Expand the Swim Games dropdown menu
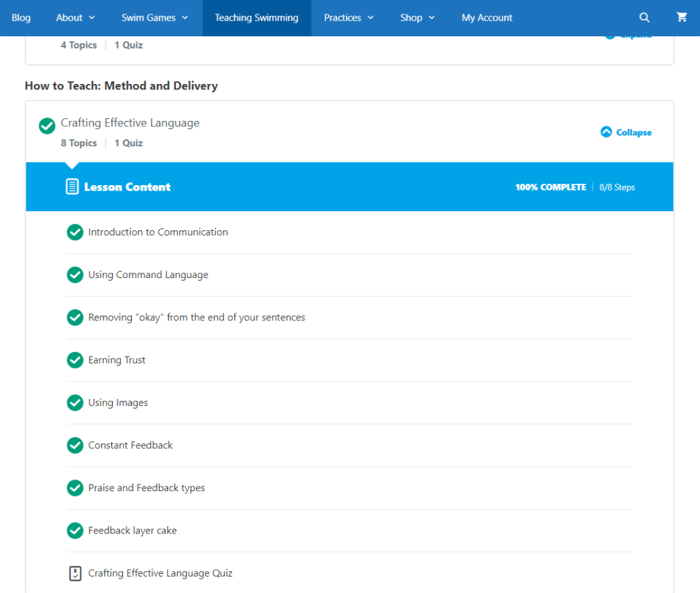The image size is (700, 593). pos(155,18)
